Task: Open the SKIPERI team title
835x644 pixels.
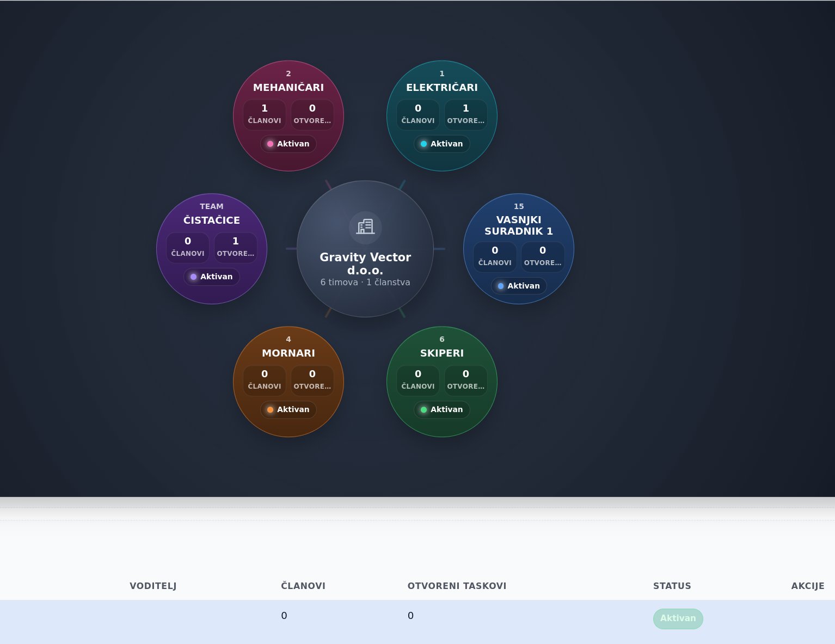Action: 442,353
